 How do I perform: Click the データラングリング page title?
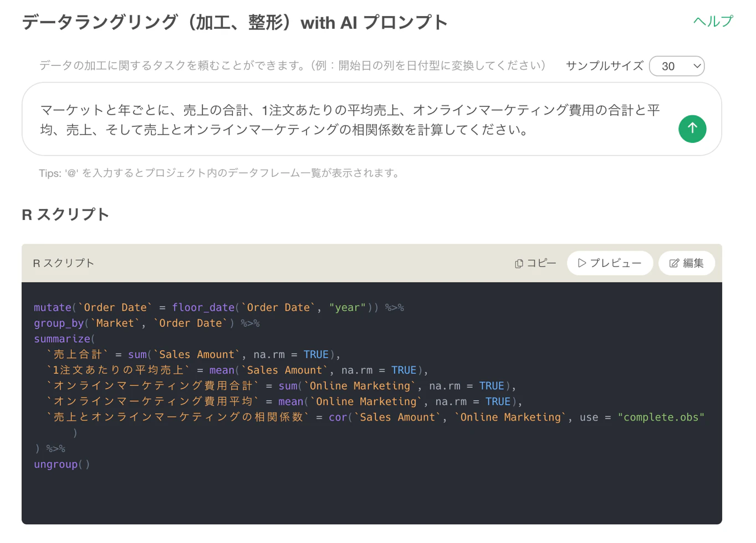(x=234, y=23)
